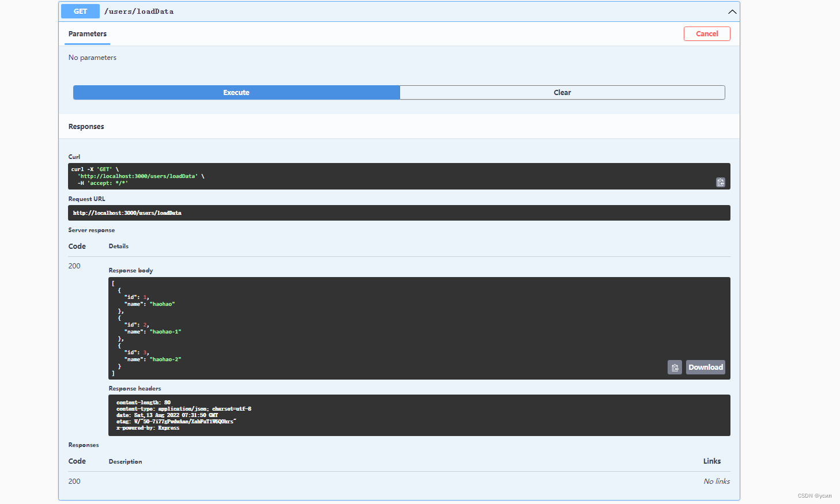Click the Response body label
This screenshot has width=840, height=504.
click(x=131, y=271)
